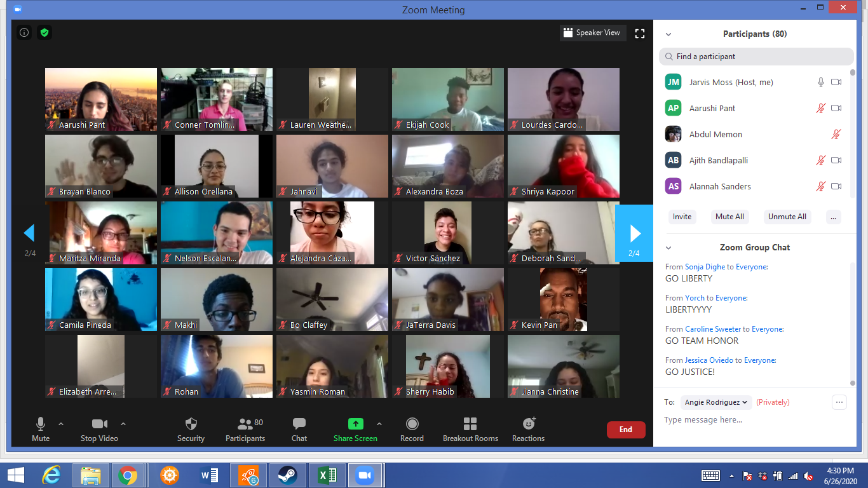End the meeting
This screenshot has height=488, width=868.
pyautogui.click(x=626, y=430)
